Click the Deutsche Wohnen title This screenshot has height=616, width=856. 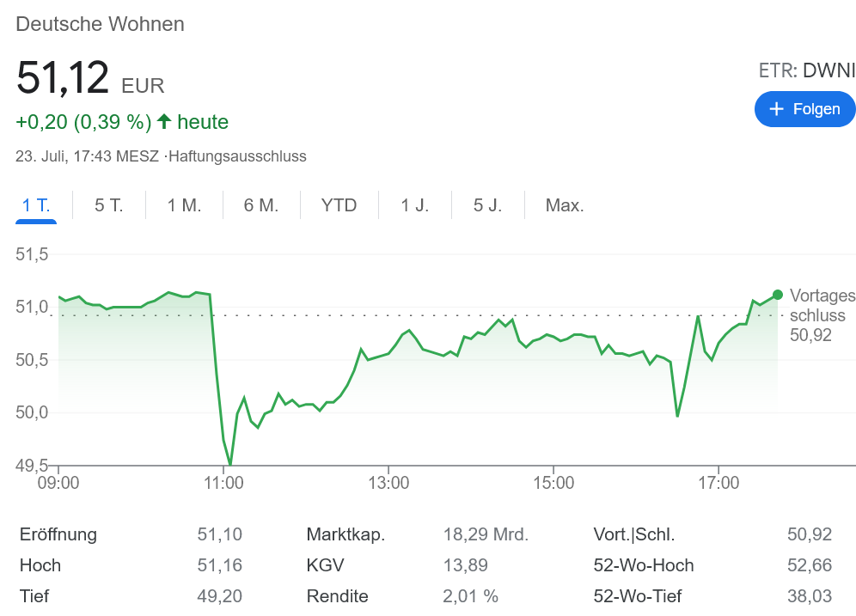[x=101, y=24]
